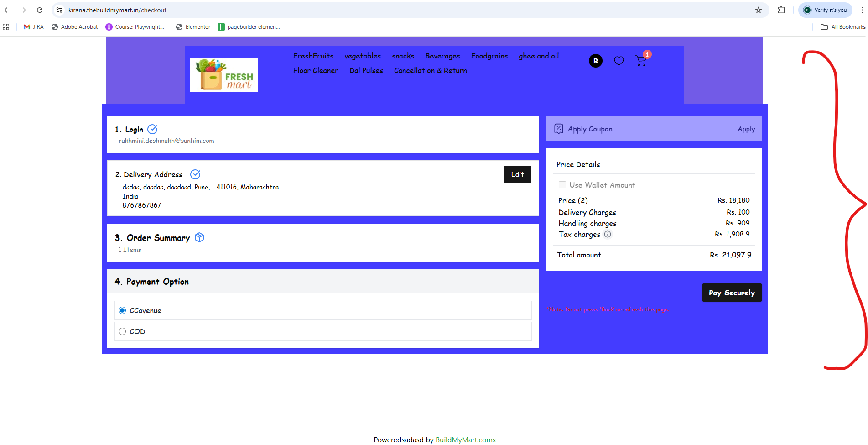Click the login email rukhmini.deshmukh@sunhim.com
The width and height of the screenshot is (868, 445).
tap(166, 141)
